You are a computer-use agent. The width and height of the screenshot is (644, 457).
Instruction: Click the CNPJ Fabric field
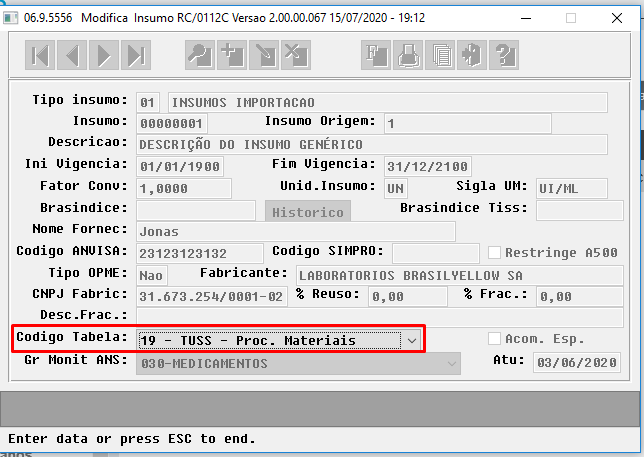[212, 297]
